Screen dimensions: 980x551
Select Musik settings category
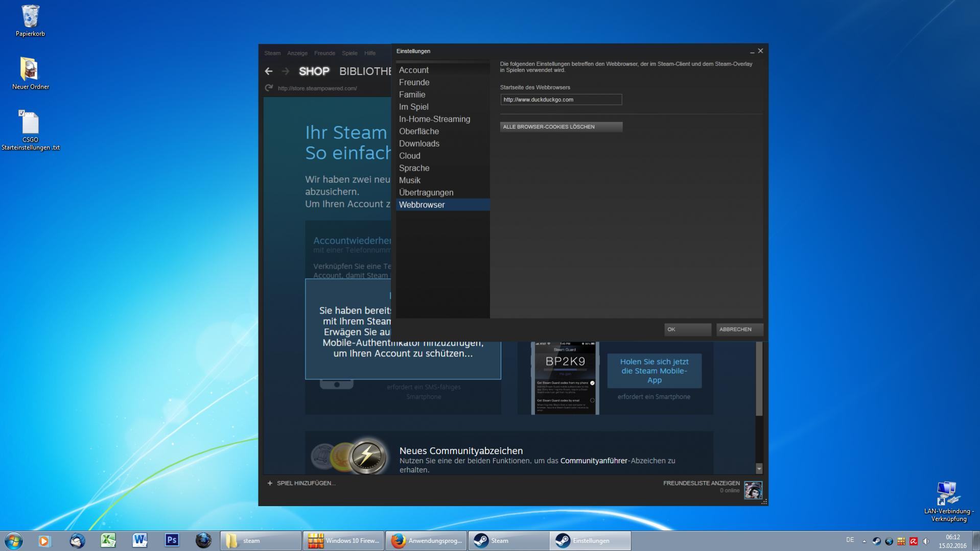(442, 180)
